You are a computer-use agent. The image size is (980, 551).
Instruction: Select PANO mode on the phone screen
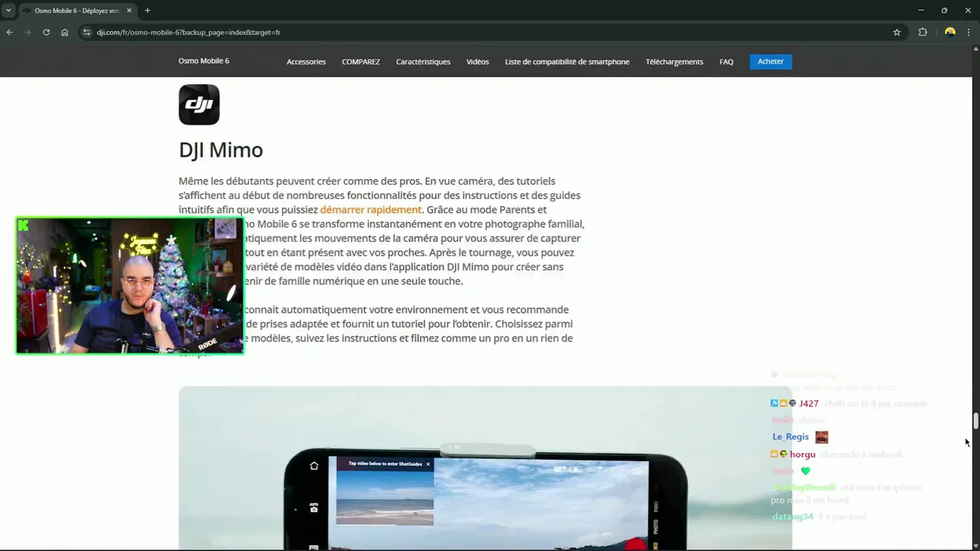coord(655,506)
